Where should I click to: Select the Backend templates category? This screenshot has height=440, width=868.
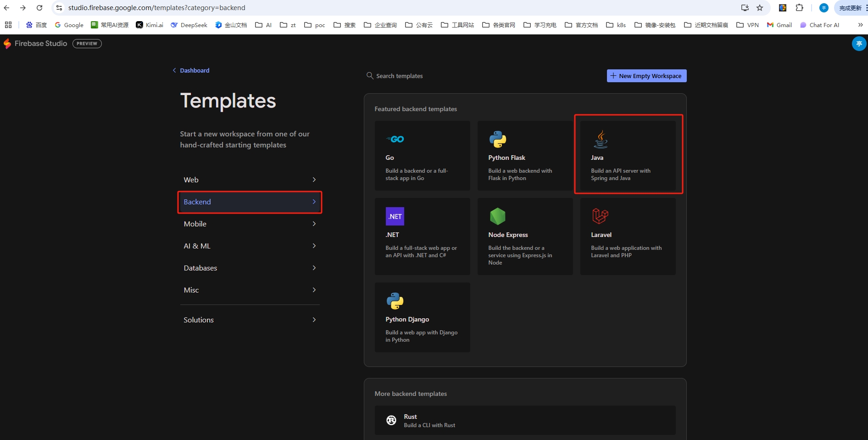coord(250,202)
